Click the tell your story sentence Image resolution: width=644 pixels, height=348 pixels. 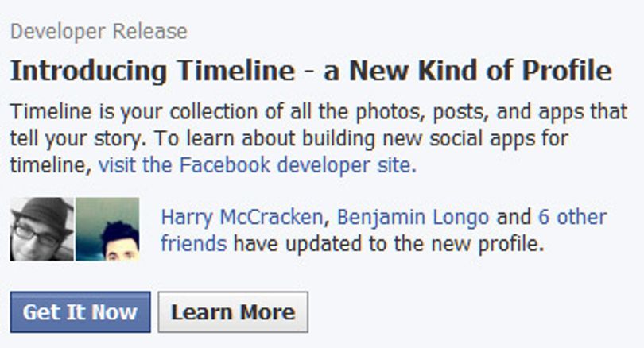pos(78,139)
